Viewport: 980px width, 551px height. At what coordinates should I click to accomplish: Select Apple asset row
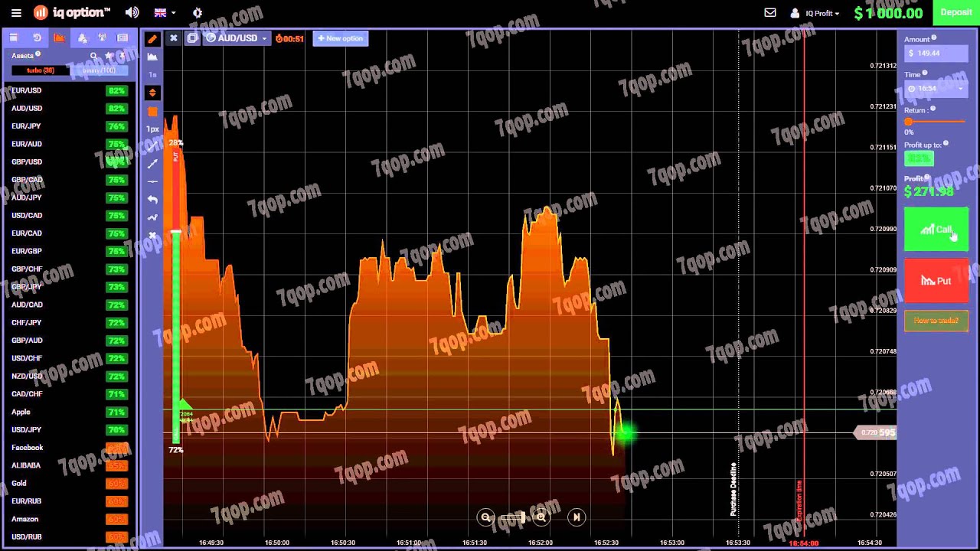(x=69, y=412)
